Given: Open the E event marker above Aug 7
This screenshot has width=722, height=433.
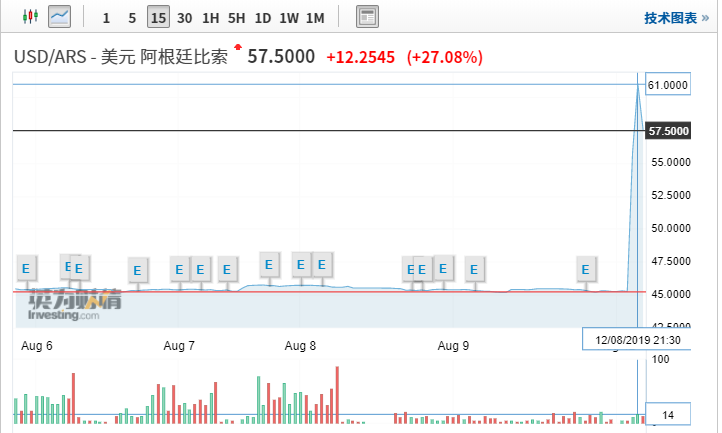Looking at the screenshot, I should [179, 268].
